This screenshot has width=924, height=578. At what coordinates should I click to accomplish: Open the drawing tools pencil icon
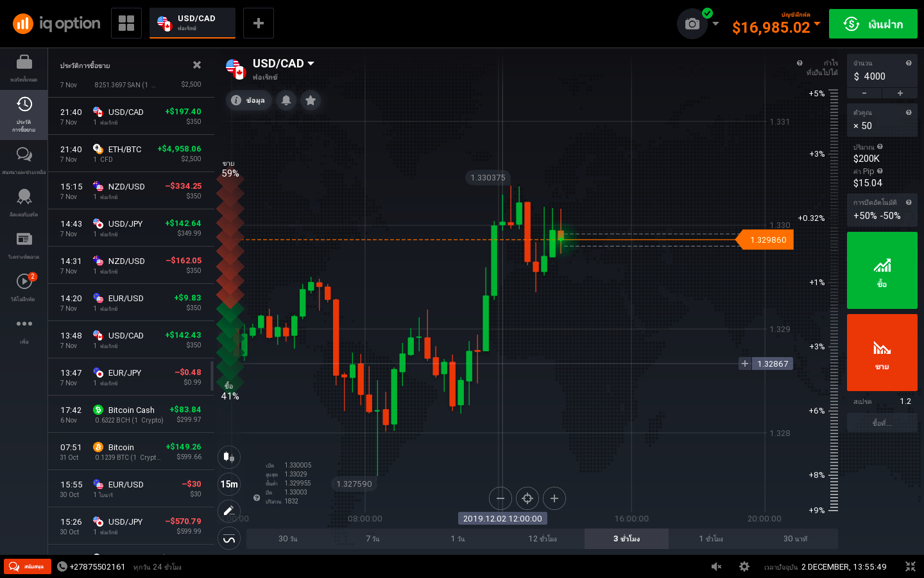point(229,511)
